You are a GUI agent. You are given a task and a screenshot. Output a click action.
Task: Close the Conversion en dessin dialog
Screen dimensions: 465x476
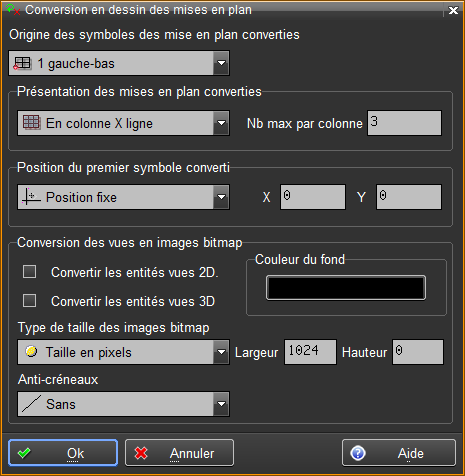pos(453,10)
